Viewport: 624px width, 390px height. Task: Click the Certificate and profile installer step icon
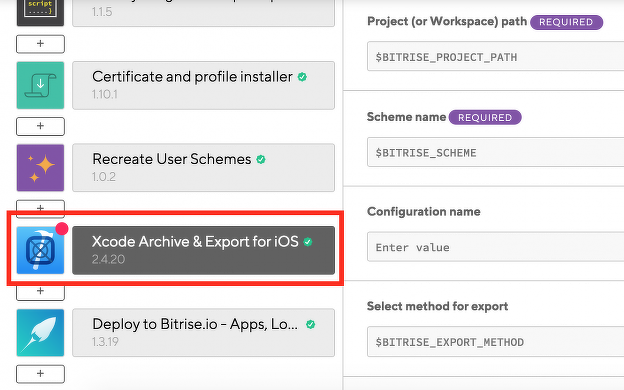(x=40, y=85)
